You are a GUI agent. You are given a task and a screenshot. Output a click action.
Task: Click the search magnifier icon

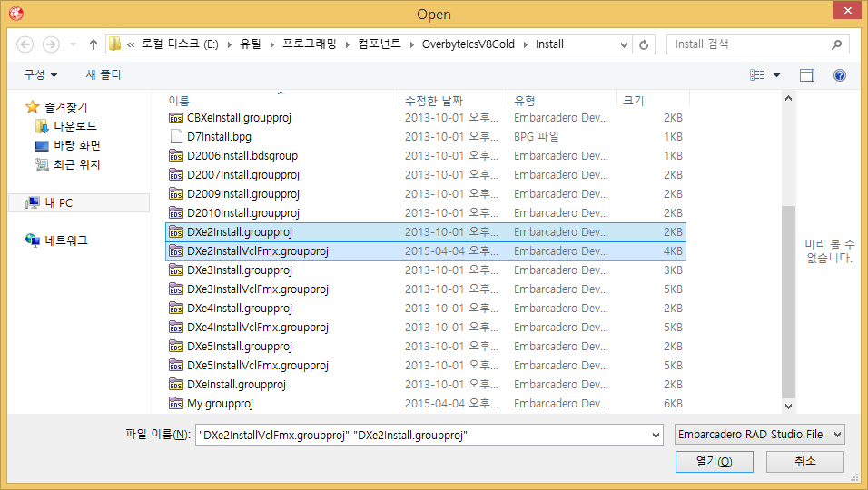click(836, 44)
